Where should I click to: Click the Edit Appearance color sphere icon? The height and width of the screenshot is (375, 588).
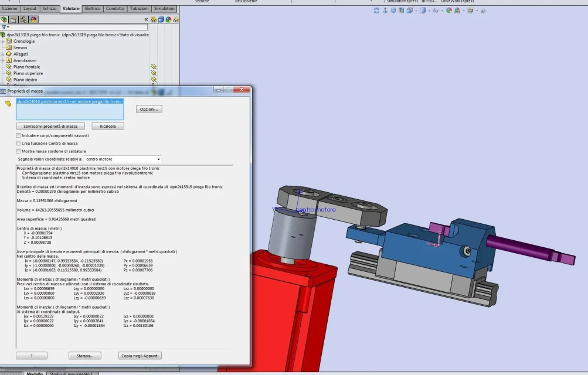449,11
